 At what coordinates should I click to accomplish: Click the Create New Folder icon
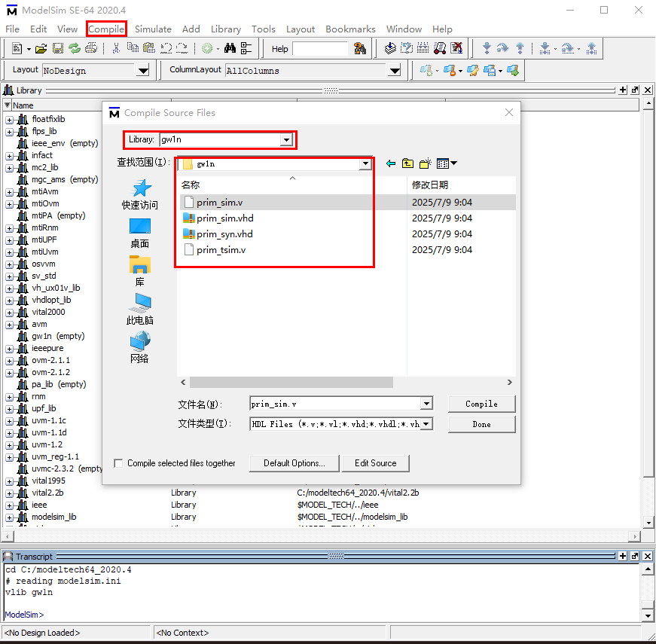click(425, 163)
